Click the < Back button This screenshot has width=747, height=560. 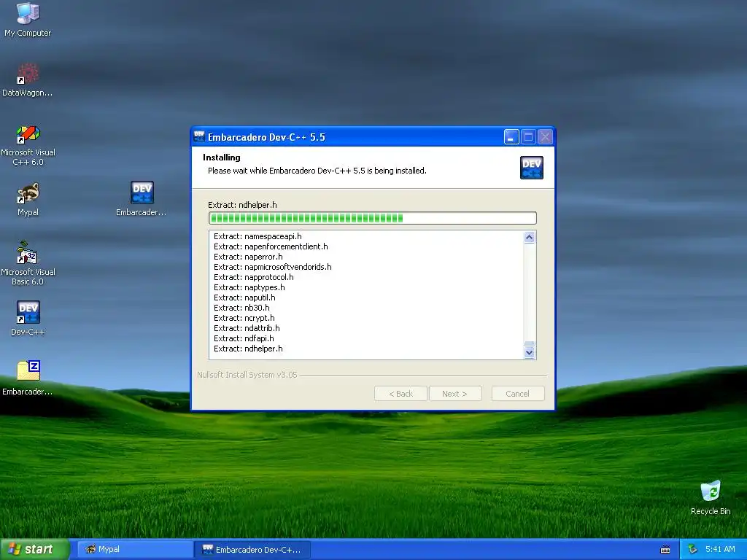(400, 393)
